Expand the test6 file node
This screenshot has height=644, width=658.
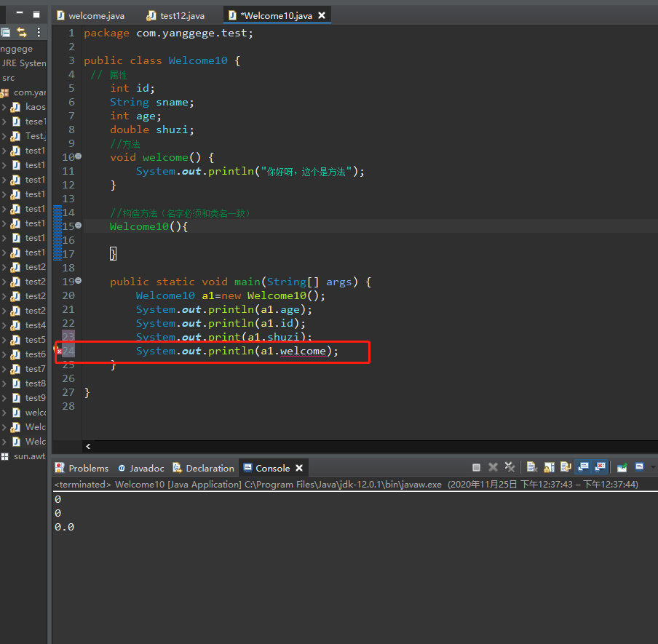tap(4, 354)
